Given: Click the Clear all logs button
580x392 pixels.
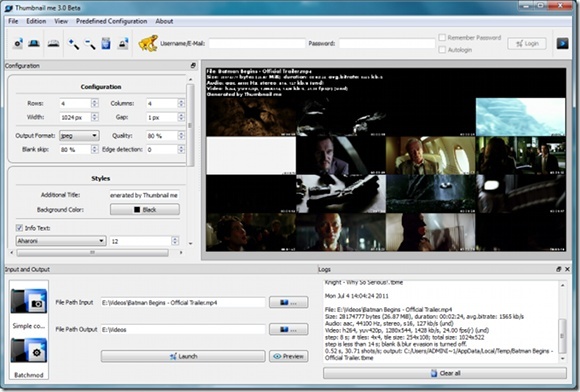Looking at the screenshot, I should 445,373.
